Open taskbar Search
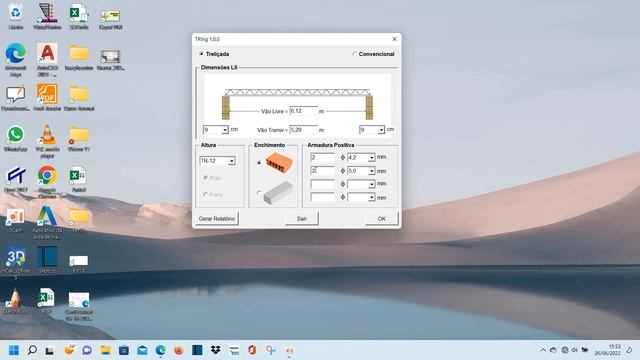Screen dimensions: 640x360 [32, 350]
